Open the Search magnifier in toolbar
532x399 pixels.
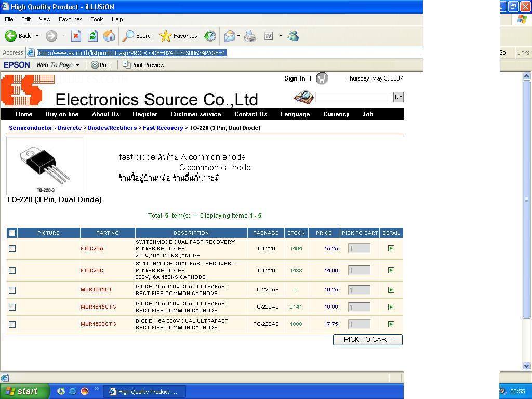(x=128, y=36)
